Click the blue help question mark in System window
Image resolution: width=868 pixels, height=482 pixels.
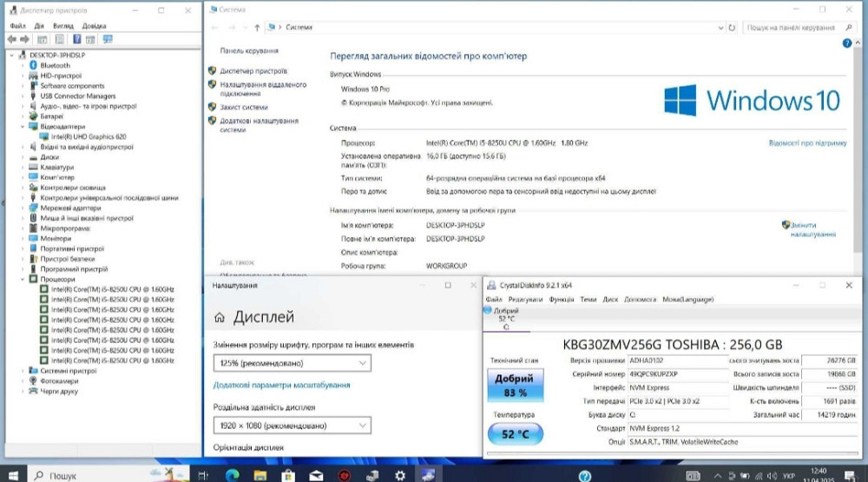(x=847, y=43)
